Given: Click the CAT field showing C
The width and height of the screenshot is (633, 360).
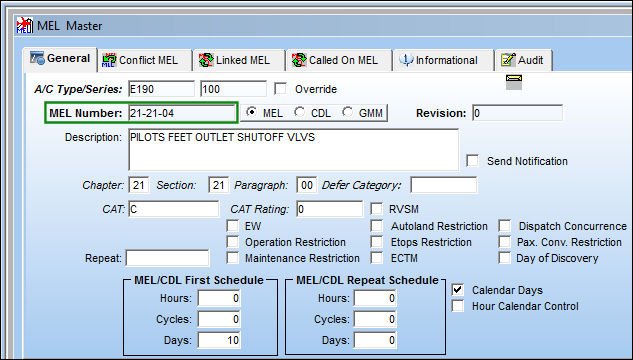Looking at the screenshot, I should (x=174, y=209).
